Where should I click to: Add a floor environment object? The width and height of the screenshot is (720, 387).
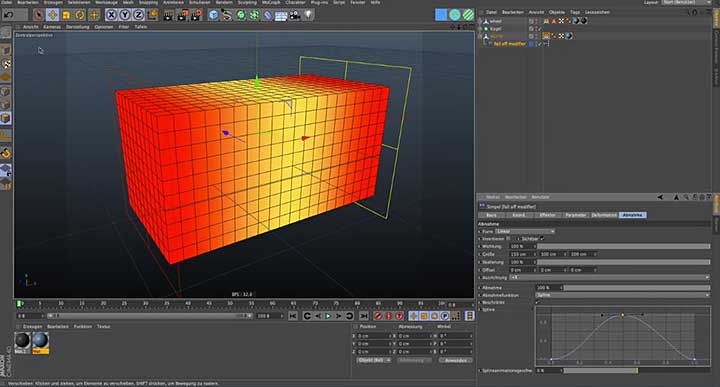coord(281,15)
